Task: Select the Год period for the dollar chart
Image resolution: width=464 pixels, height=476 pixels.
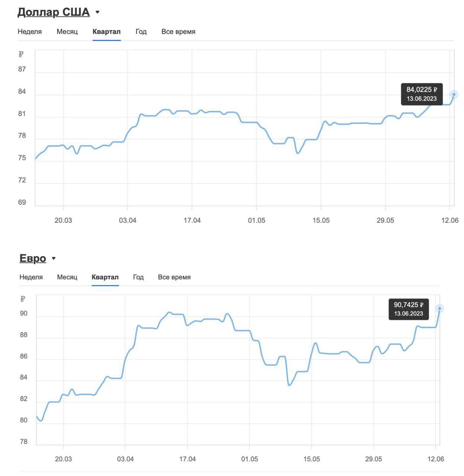Action: click(x=141, y=32)
